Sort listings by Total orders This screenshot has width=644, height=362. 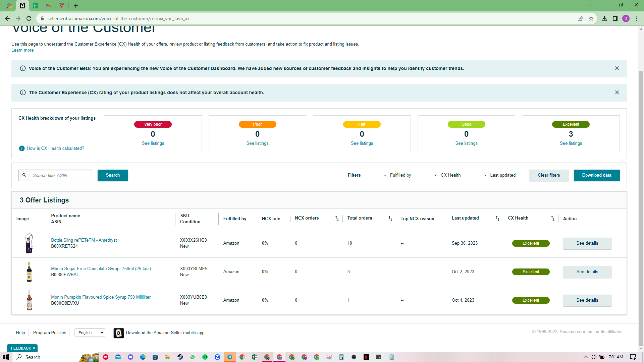[x=390, y=219]
